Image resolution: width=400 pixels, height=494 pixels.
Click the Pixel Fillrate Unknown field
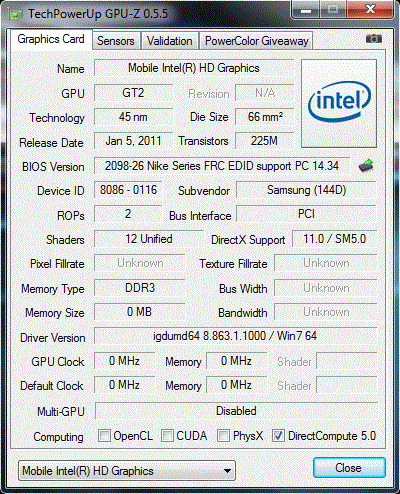point(140,263)
